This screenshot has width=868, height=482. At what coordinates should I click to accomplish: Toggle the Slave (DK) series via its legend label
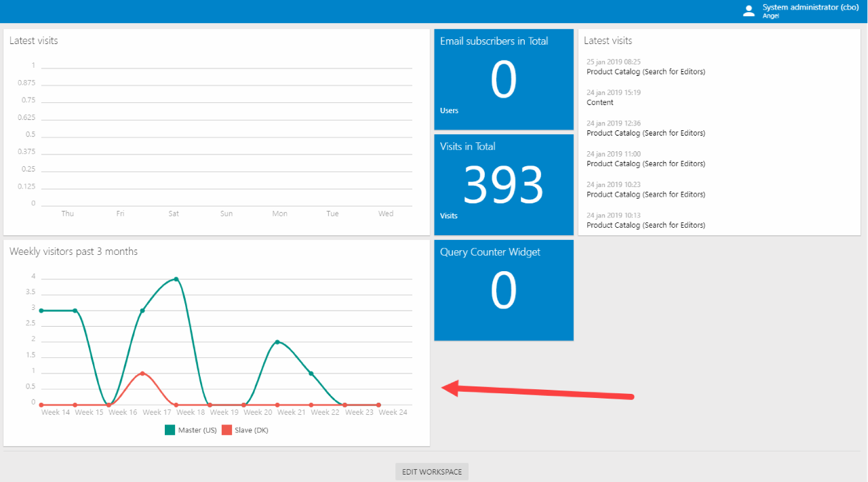[x=252, y=430]
